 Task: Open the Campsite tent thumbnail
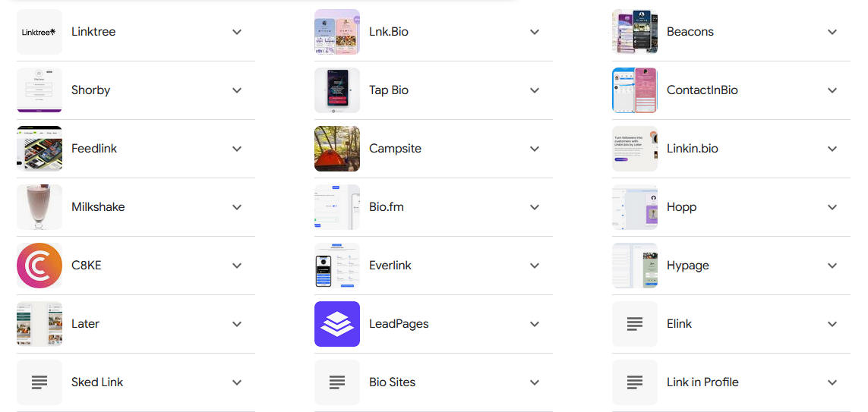(337, 149)
